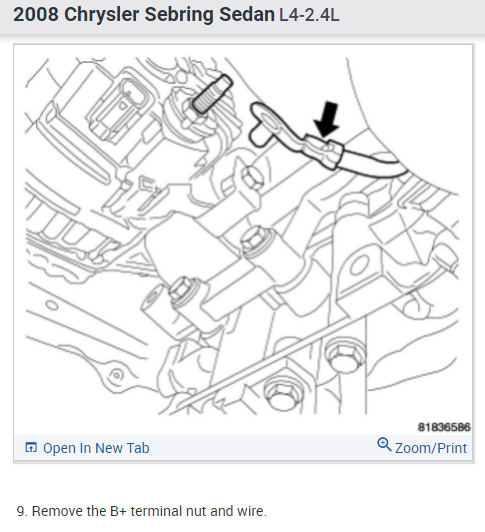
Task: Click the oval bracket hole right of the starter
Action: pyautogui.click(x=359, y=265)
